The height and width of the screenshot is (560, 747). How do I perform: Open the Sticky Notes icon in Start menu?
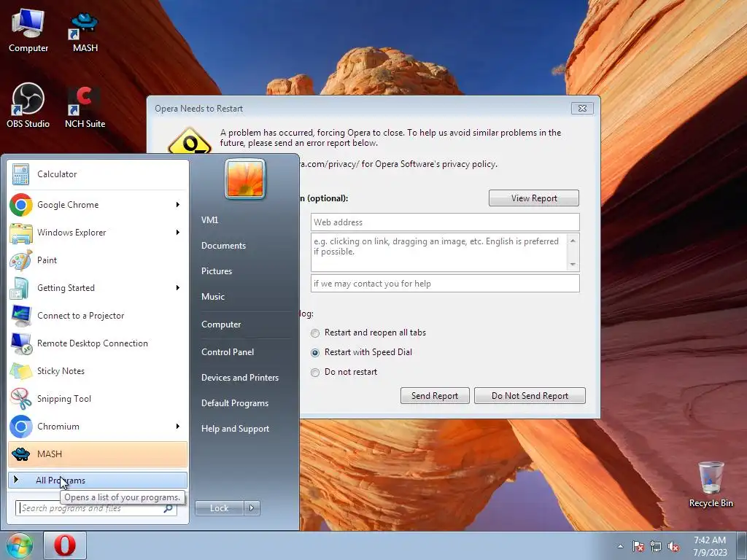(x=20, y=371)
